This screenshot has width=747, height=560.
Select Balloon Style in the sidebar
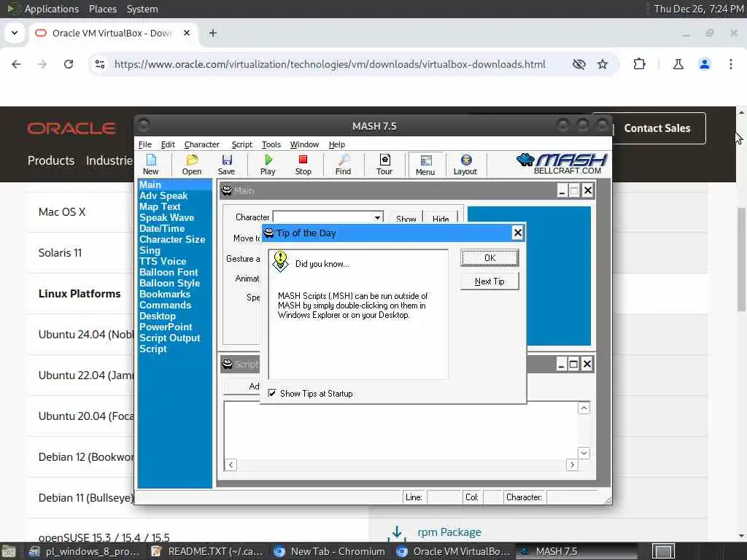click(169, 284)
